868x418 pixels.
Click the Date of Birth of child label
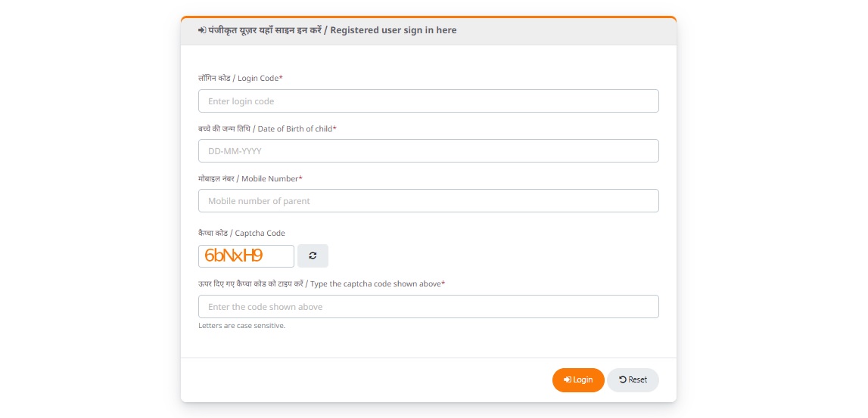(x=266, y=128)
